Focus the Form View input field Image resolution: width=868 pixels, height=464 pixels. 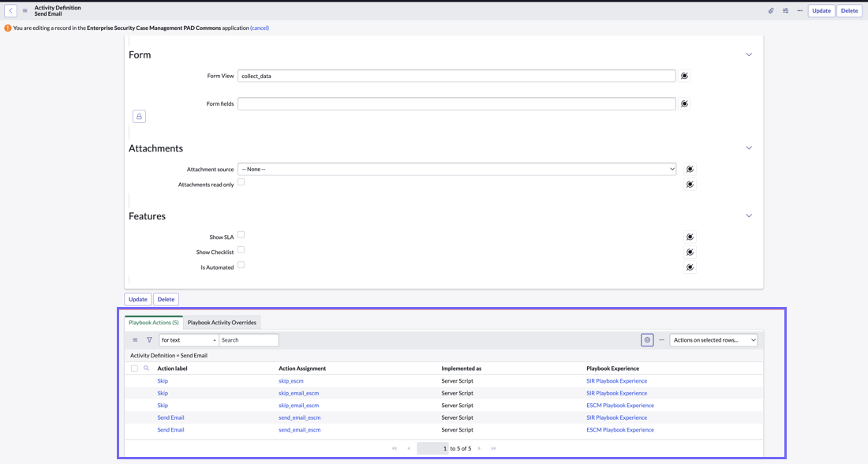pos(457,76)
